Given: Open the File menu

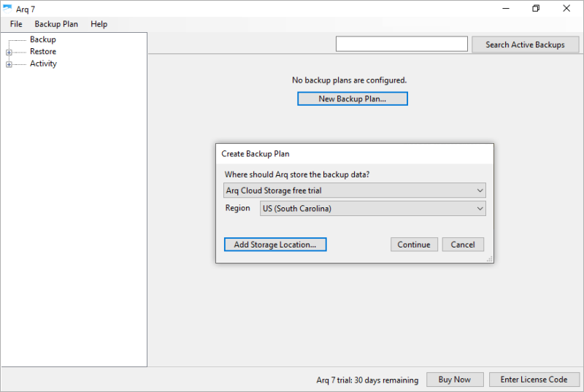Looking at the screenshot, I should tap(16, 24).
